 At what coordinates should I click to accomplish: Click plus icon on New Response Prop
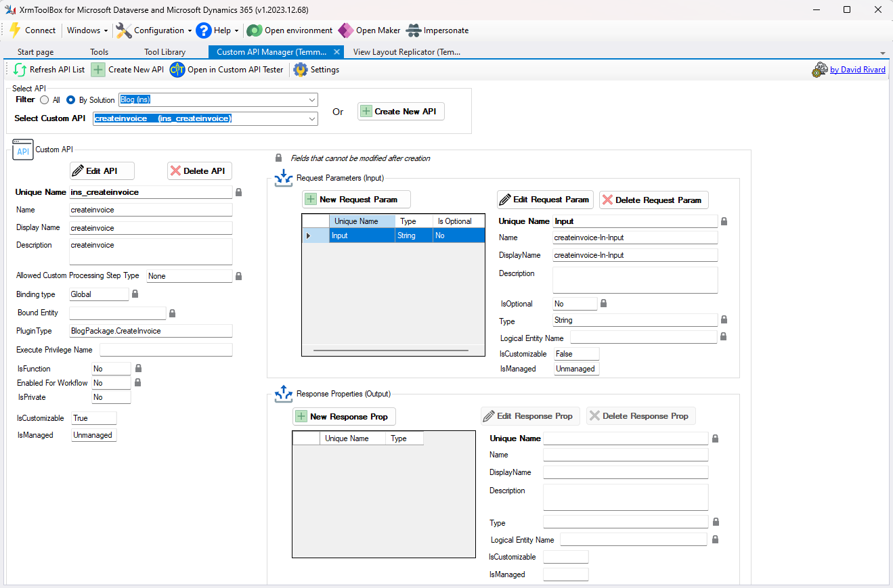tap(301, 416)
